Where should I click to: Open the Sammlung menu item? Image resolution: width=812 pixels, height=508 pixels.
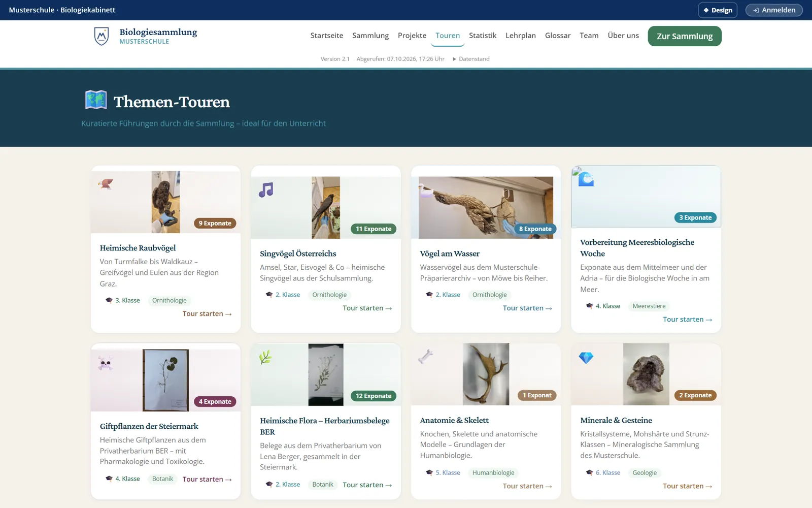[370, 36]
